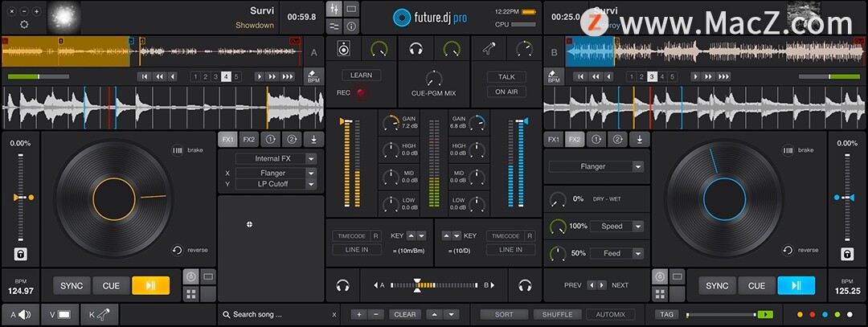Click the playlist move-down arrow near CLEAR
The height and width of the screenshot is (327, 868).
452,314
